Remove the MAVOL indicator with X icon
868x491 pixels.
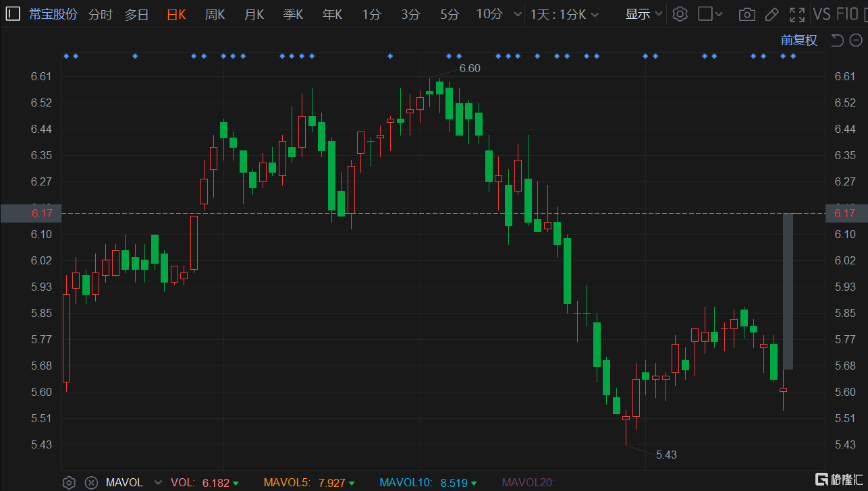(91, 483)
